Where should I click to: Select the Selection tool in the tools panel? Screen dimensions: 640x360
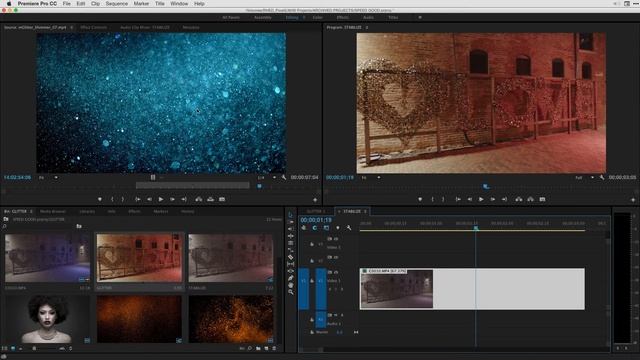click(290, 215)
